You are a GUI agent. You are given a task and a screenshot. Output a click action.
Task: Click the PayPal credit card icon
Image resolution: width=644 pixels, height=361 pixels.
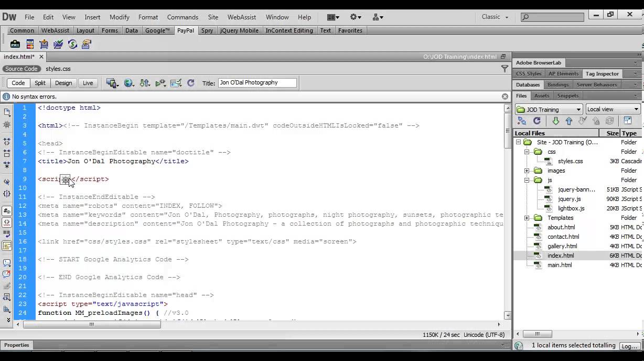[30, 44]
